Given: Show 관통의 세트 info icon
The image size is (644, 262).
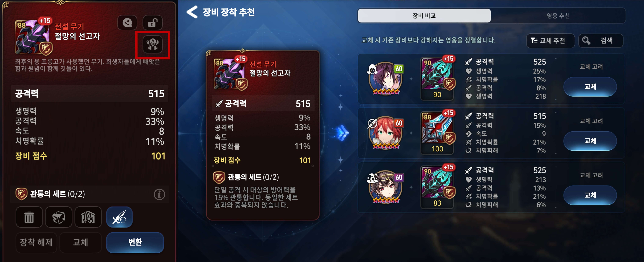Looking at the screenshot, I should [x=159, y=194].
